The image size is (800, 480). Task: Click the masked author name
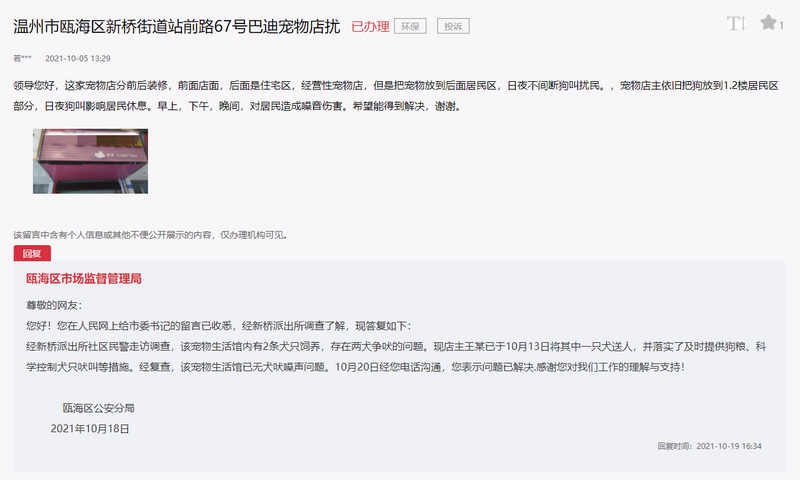tap(22, 58)
